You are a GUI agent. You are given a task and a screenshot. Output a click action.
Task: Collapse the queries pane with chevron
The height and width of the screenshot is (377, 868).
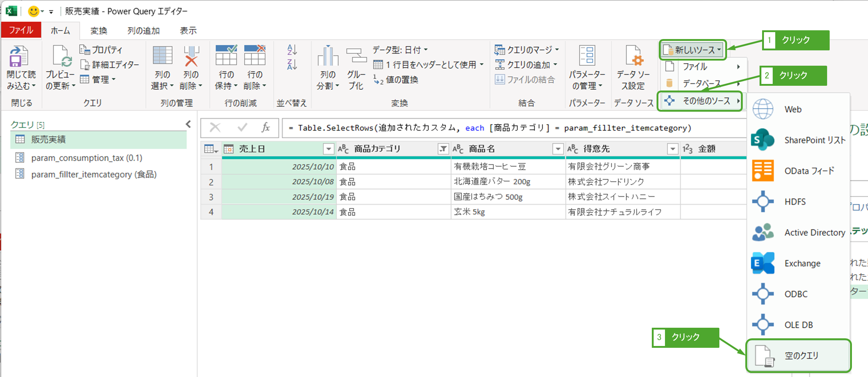188,124
